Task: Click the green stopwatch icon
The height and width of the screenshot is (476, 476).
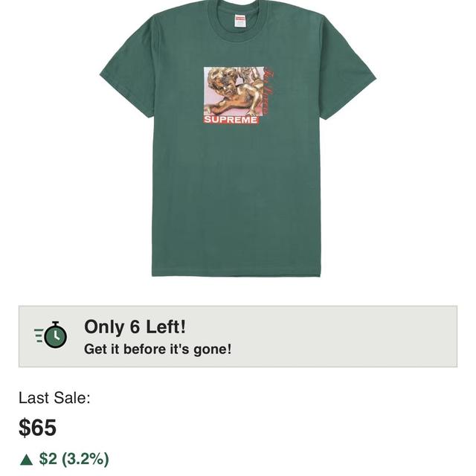Action: point(56,335)
